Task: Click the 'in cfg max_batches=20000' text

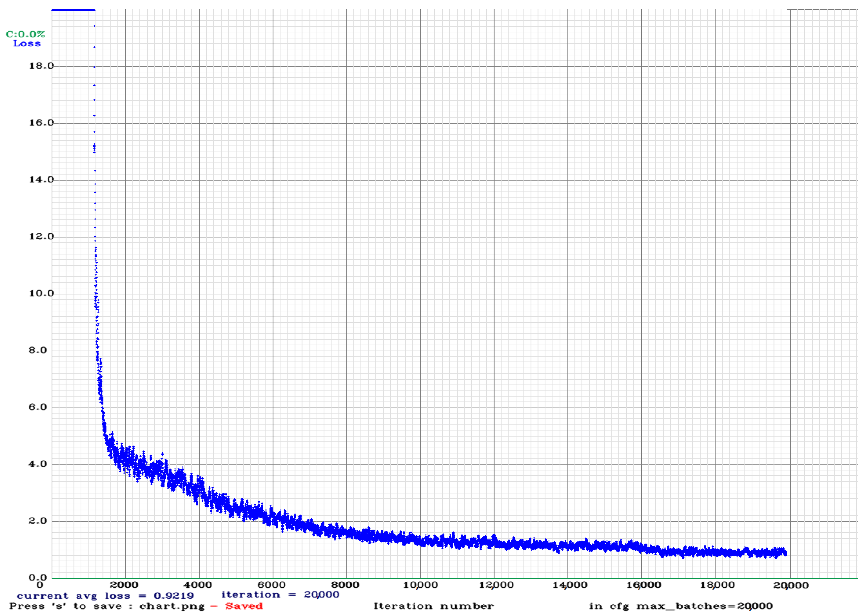Action: [x=681, y=606]
